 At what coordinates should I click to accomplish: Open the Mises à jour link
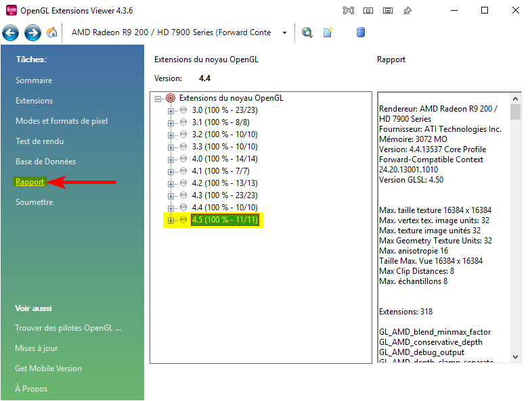37,348
